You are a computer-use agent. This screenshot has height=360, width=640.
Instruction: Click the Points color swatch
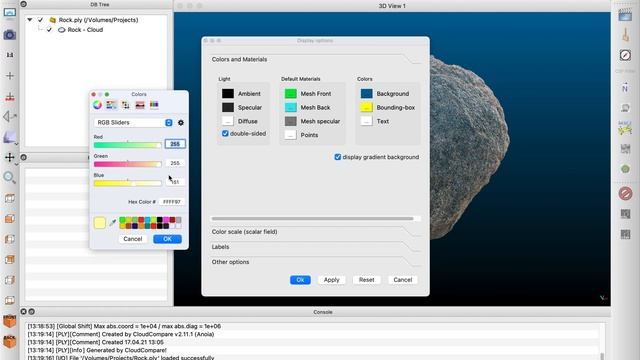coord(291,135)
